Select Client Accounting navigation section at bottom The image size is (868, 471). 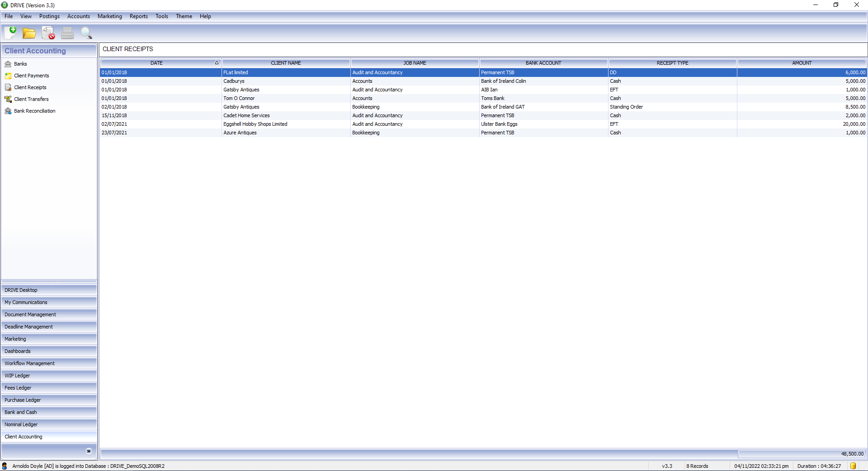click(49, 437)
